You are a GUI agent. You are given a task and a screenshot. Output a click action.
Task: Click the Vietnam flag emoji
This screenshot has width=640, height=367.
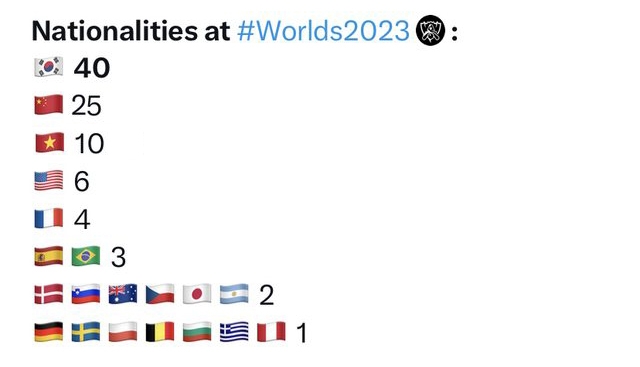(x=49, y=142)
